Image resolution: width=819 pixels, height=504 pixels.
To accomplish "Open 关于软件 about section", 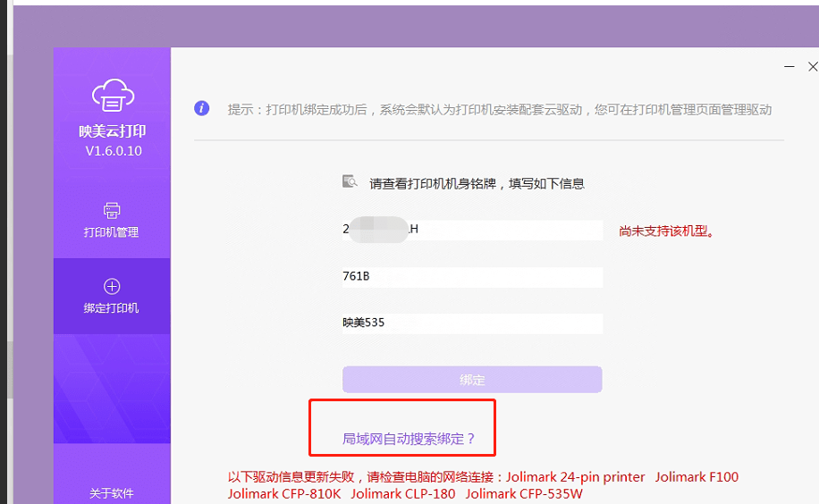I will (111, 493).
